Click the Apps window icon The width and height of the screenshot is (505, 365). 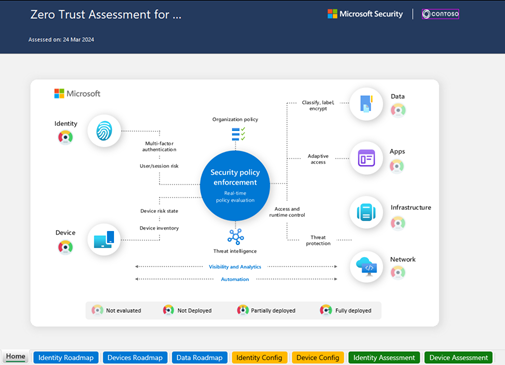pyautogui.click(x=366, y=158)
